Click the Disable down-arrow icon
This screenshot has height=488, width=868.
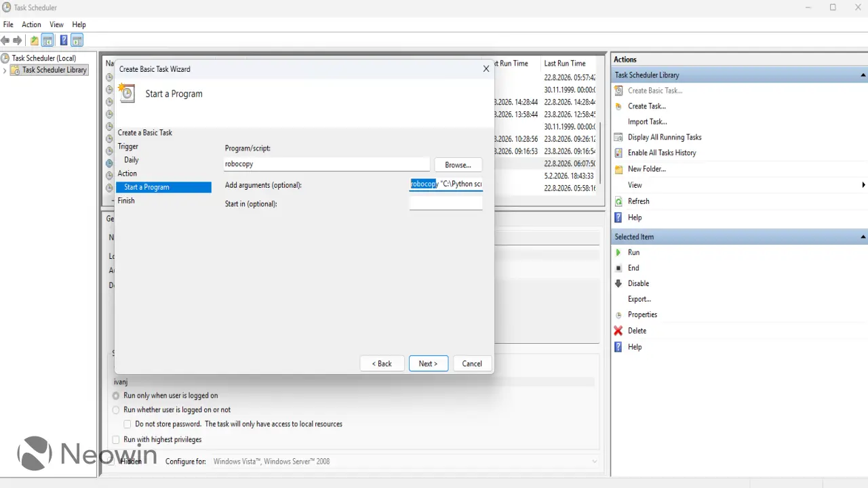tap(618, 283)
